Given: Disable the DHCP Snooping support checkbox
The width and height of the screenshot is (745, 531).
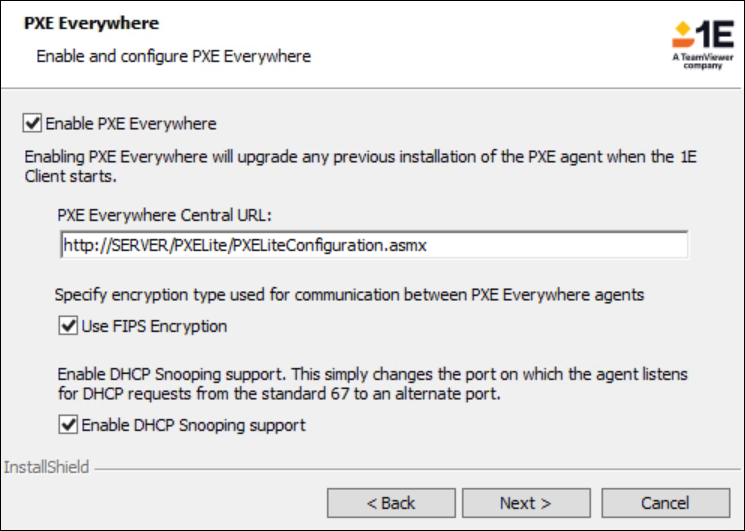Looking at the screenshot, I should click(x=68, y=425).
